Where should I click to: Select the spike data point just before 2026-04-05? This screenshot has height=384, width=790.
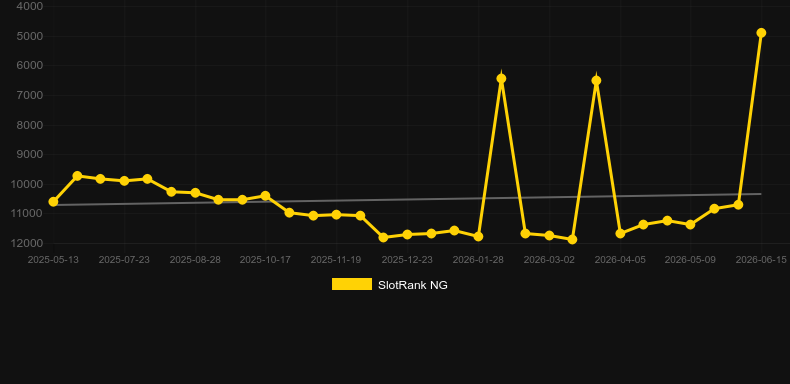pyautogui.click(x=596, y=81)
